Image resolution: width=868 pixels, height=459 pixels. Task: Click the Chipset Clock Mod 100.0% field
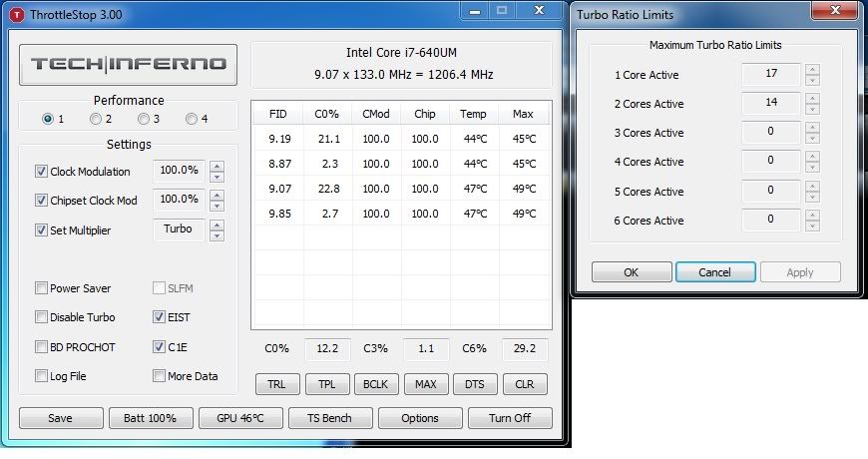tap(179, 200)
